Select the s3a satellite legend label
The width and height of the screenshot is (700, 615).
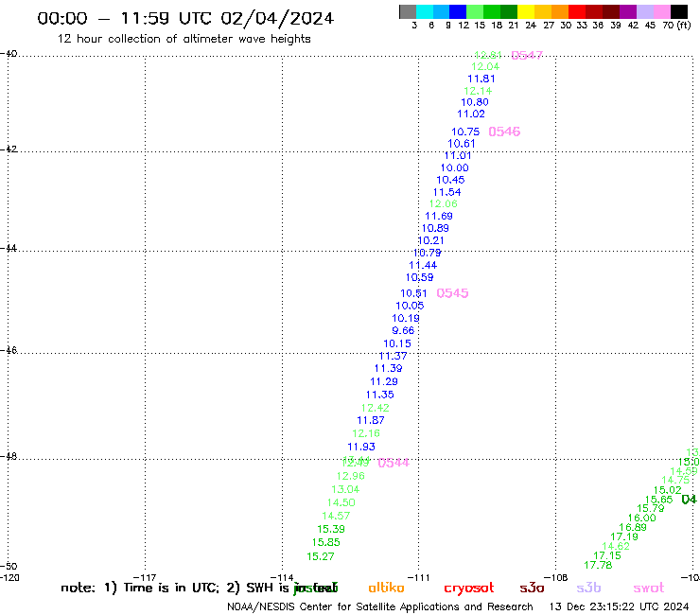coord(532,589)
